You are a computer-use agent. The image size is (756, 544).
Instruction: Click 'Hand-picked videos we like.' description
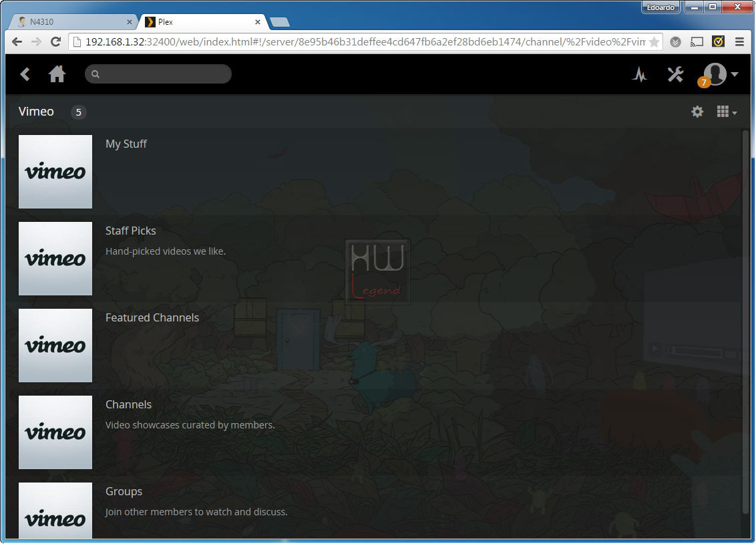[x=166, y=251]
